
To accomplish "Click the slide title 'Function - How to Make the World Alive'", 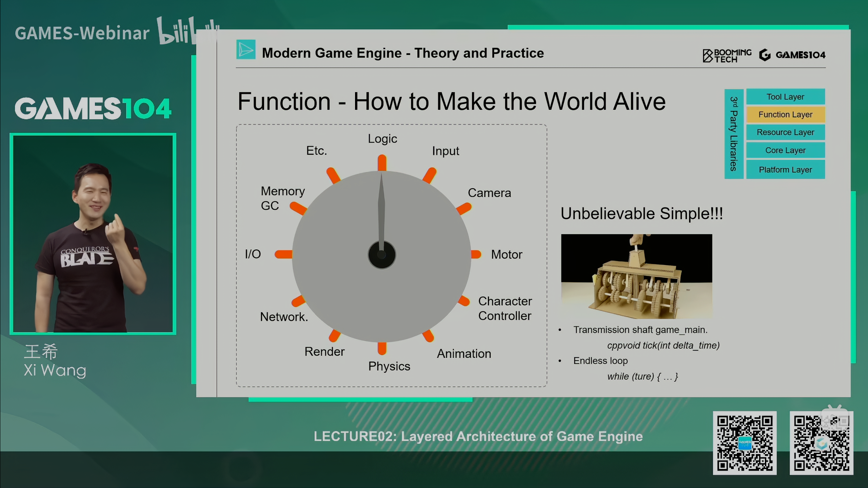I will 452,101.
